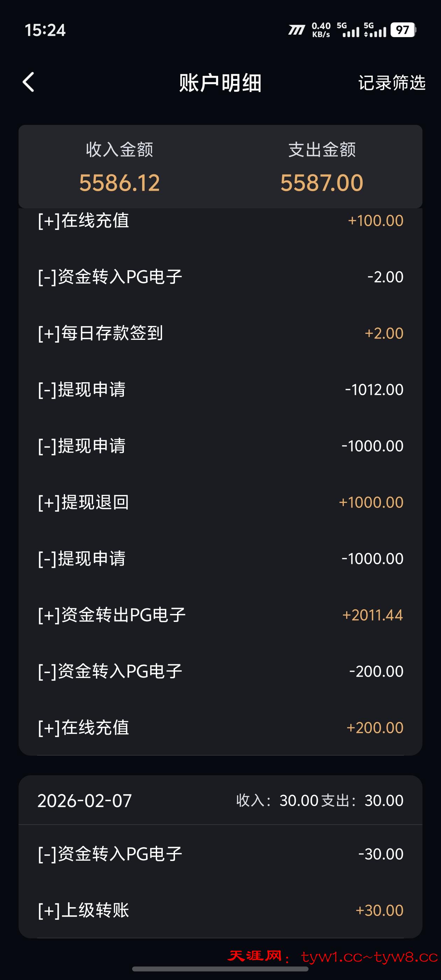This screenshot has height=980, width=441.
Task: Tap the first 5G signal strength icon
Action: [x=348, y=30]
